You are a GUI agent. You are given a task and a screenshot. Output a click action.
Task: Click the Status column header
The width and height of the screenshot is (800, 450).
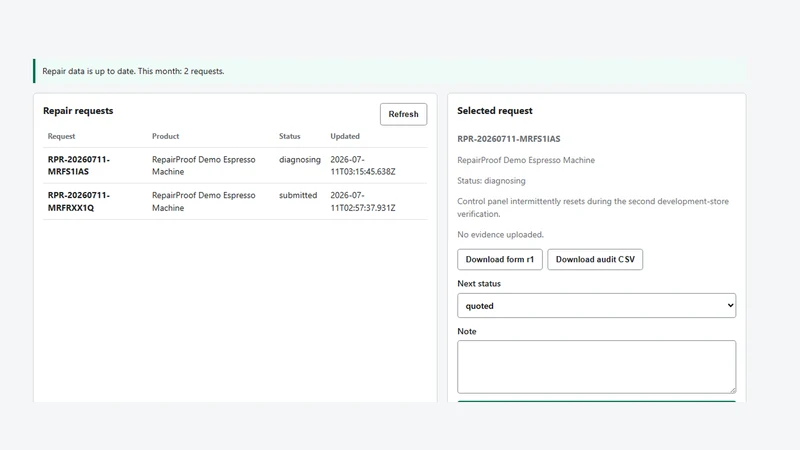pos(289,136)
